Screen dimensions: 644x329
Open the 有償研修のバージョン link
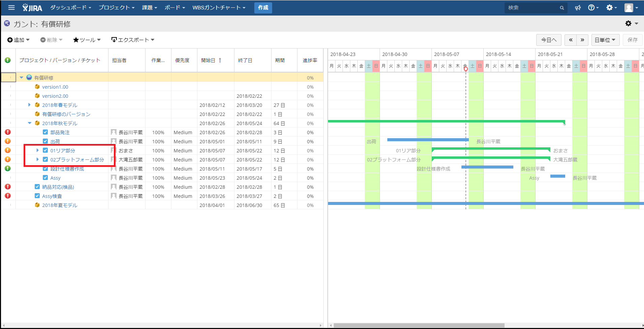pyautogui.click(x=66, y=114)
